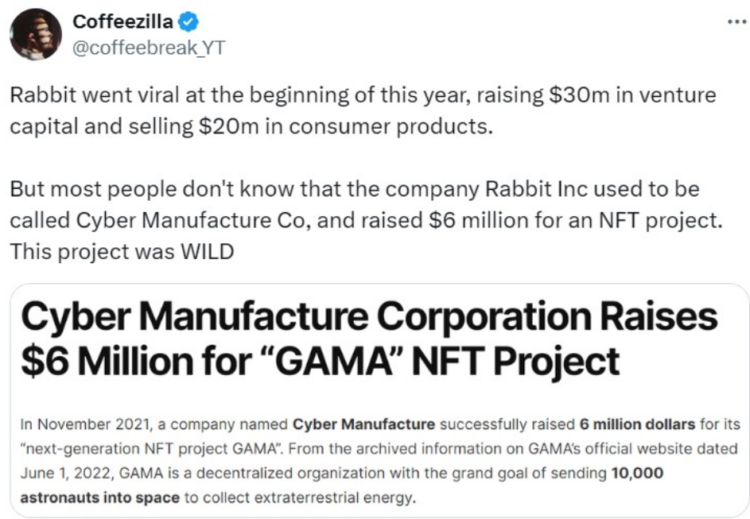Click the headline "Cyber Manufacture Corporation Raises"

[369, 316]
